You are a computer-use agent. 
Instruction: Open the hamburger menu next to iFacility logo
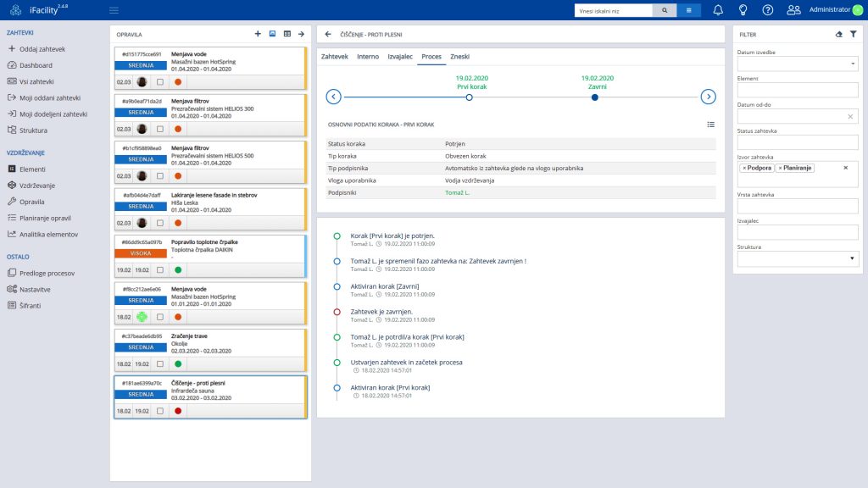(114, 10)
